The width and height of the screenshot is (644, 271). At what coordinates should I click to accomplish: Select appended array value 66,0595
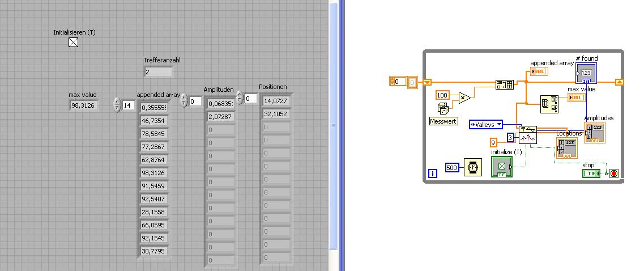point(154,225)
